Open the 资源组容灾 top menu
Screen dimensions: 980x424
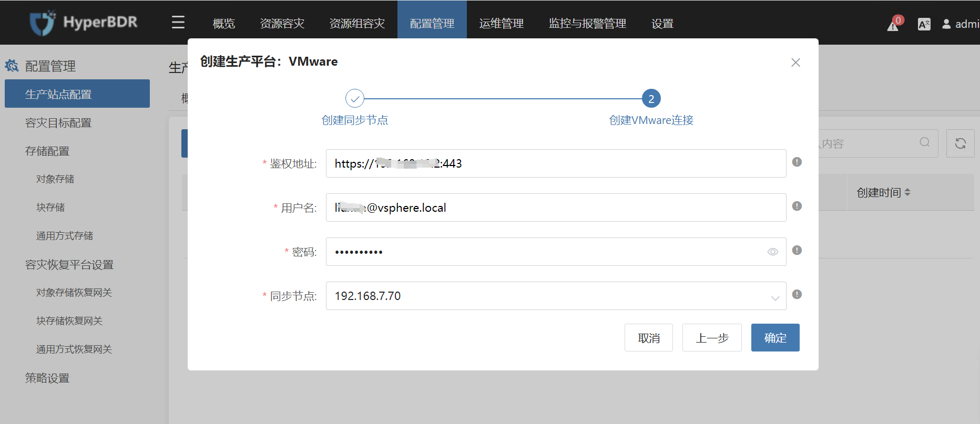point(357,23)
